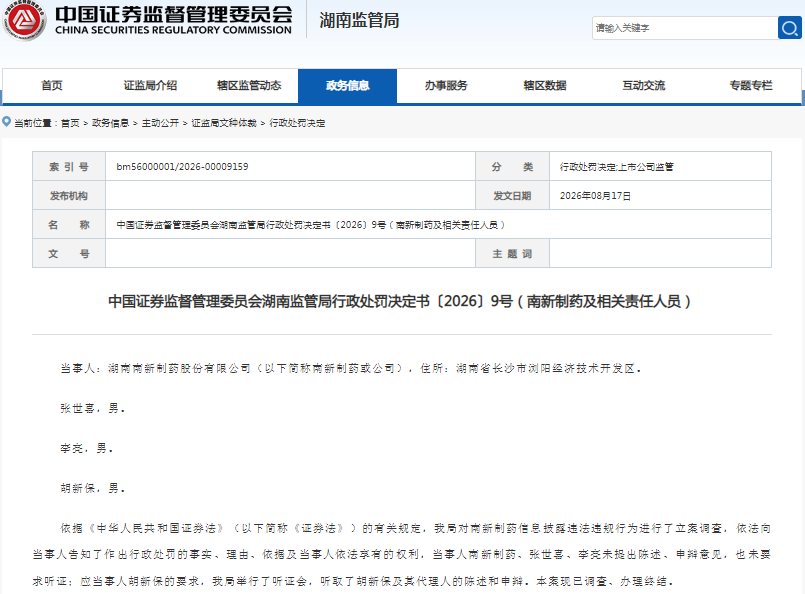Click the location pin icon in breadcrumb
The image size is (805, 594).
7,122
